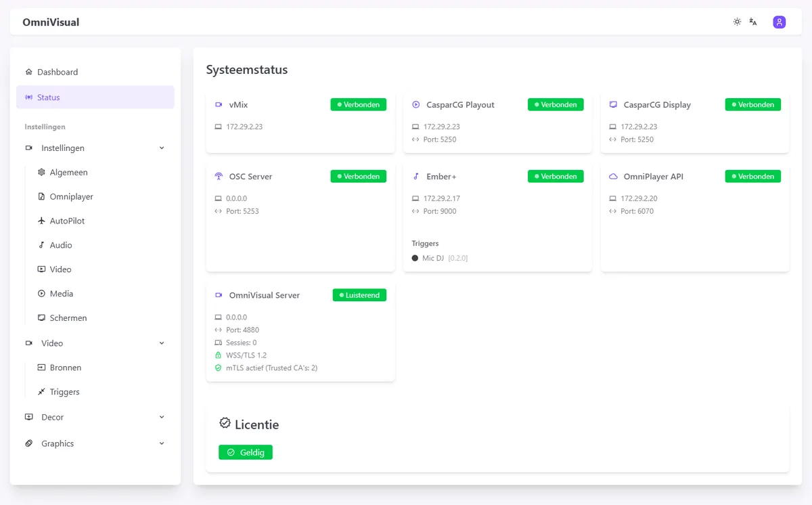Click the input icon beside Bronnen

click(42, 368)
